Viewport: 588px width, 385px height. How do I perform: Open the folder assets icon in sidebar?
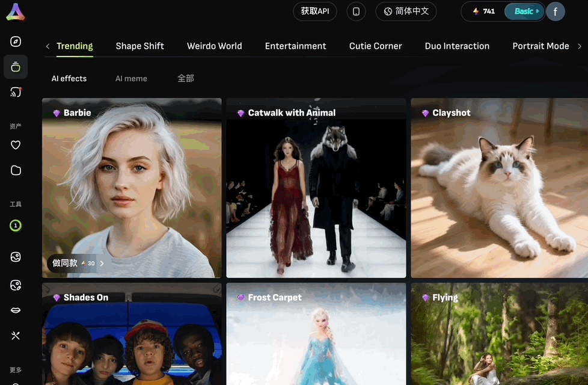tap(16, 170)
